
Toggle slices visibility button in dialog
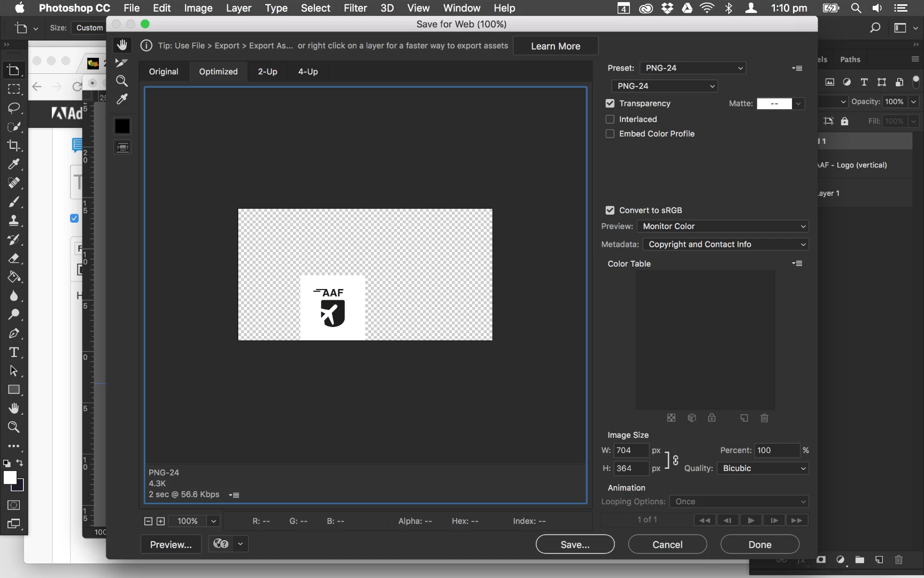click(122, 147)
